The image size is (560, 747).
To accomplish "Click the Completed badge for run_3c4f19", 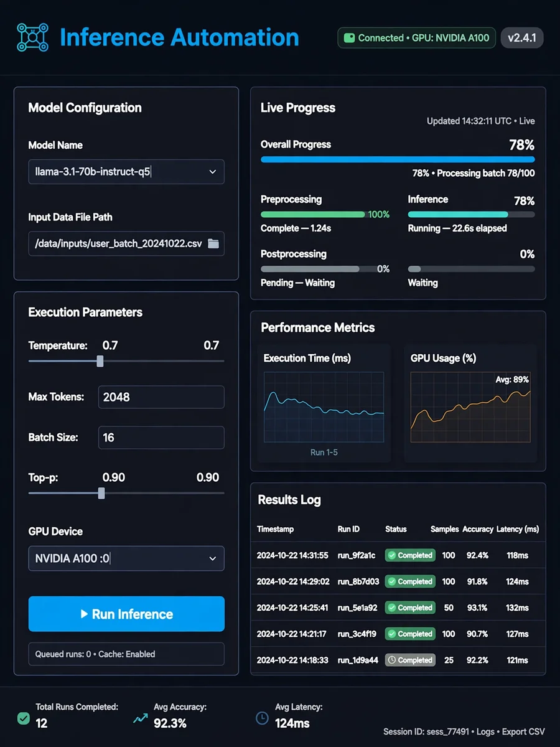I will pyautogui.click(x=410, y=634).
